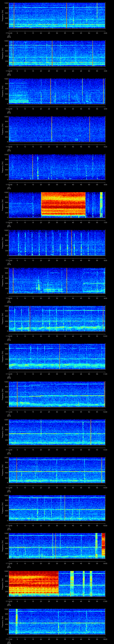Select the spectrogram panel starting at 17:07:00

[57, 243]
